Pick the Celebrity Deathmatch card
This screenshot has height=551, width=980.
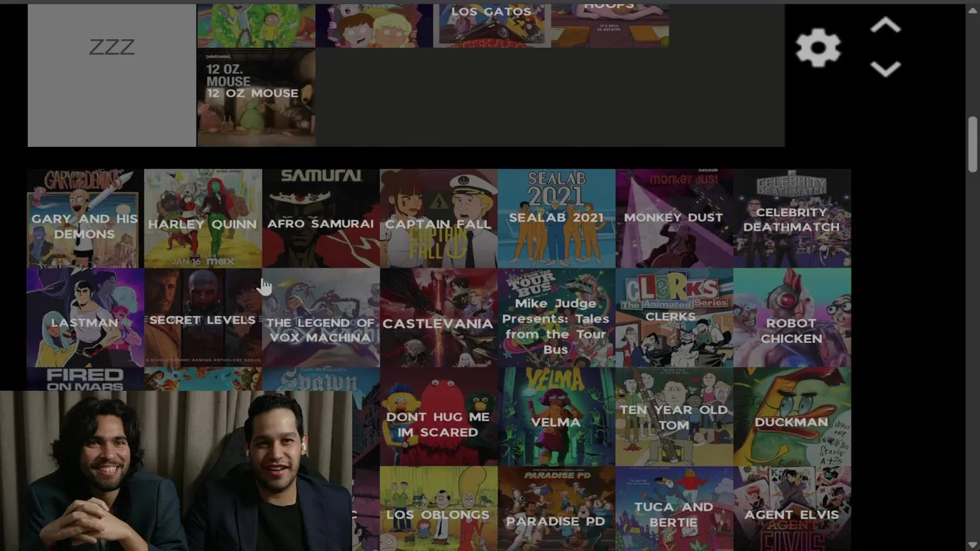(x=792, y=218)
